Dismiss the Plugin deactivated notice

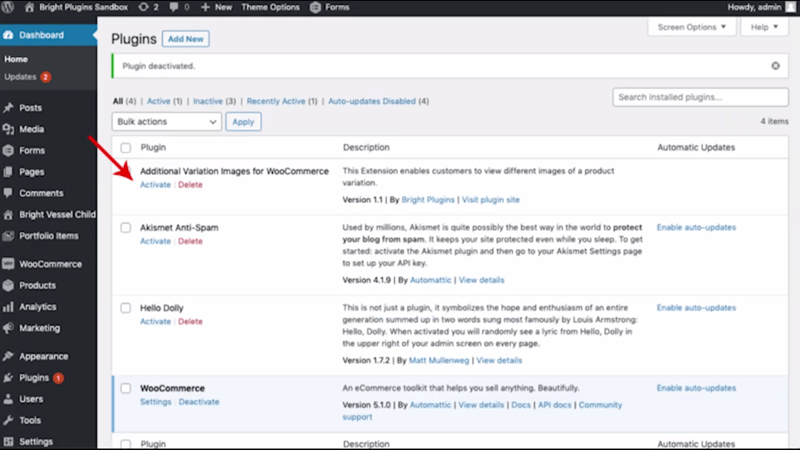tap(776, 66)
